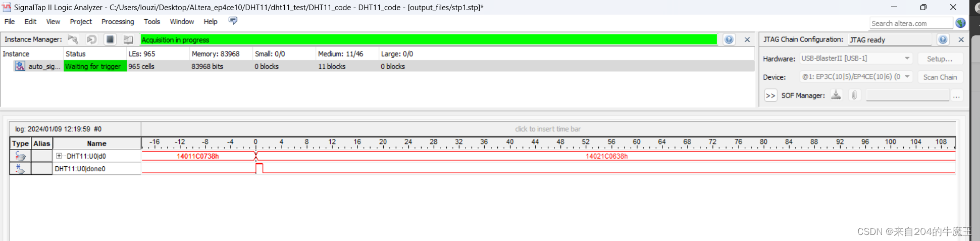Open the Tools menu

coord(151,22)
